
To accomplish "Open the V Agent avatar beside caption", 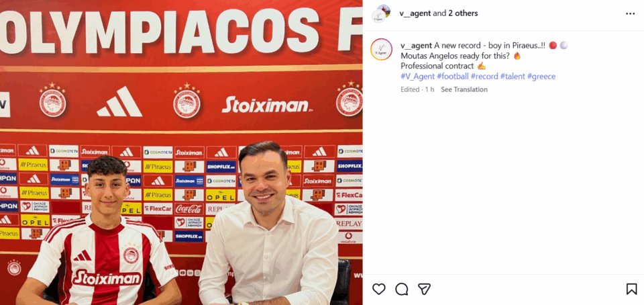I will (381, 49).
